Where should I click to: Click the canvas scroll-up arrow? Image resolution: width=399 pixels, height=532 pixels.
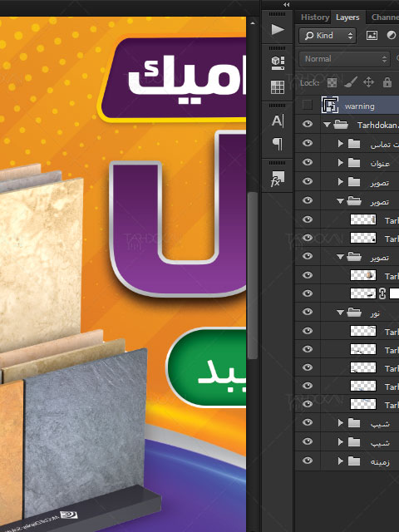coord(253,23)
